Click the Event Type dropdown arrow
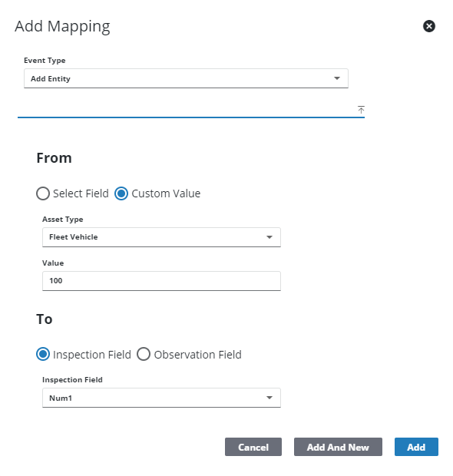This screenshot has width=453, height=476. pyautogui.click(x=337, y=78)
